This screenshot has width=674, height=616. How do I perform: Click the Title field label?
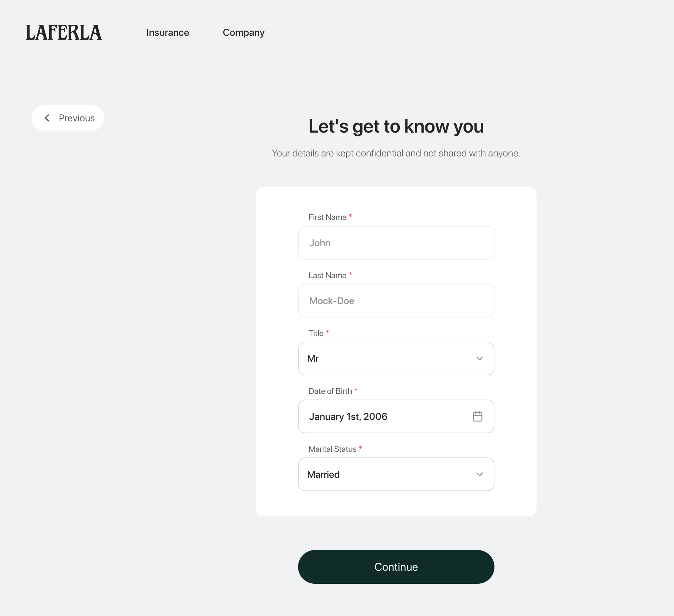[316, 333]
